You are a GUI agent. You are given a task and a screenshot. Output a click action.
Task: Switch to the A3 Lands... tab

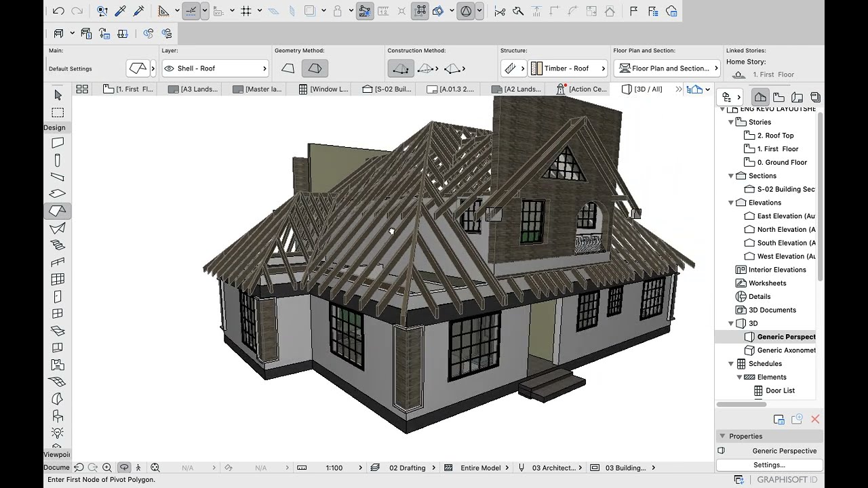[x=193, y=89]
